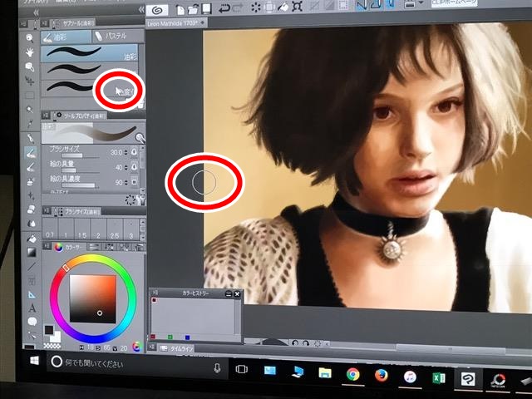Select the first 油彩 brush preset
Screen dimensions: 532x399
(90, 53)
